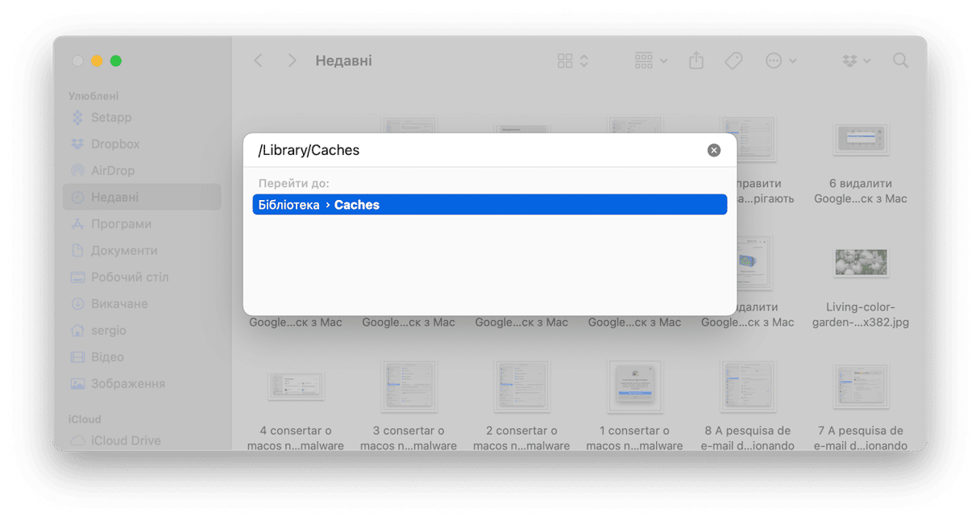This screenshot has height=521, width=980.
Task: Go forward with the right chevron
Action: 292,60
